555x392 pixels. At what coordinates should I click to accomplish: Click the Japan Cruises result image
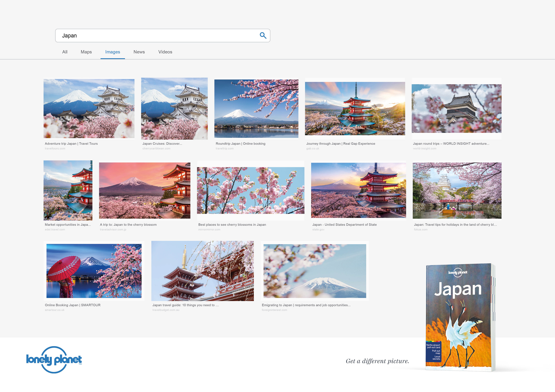[174, 108]
